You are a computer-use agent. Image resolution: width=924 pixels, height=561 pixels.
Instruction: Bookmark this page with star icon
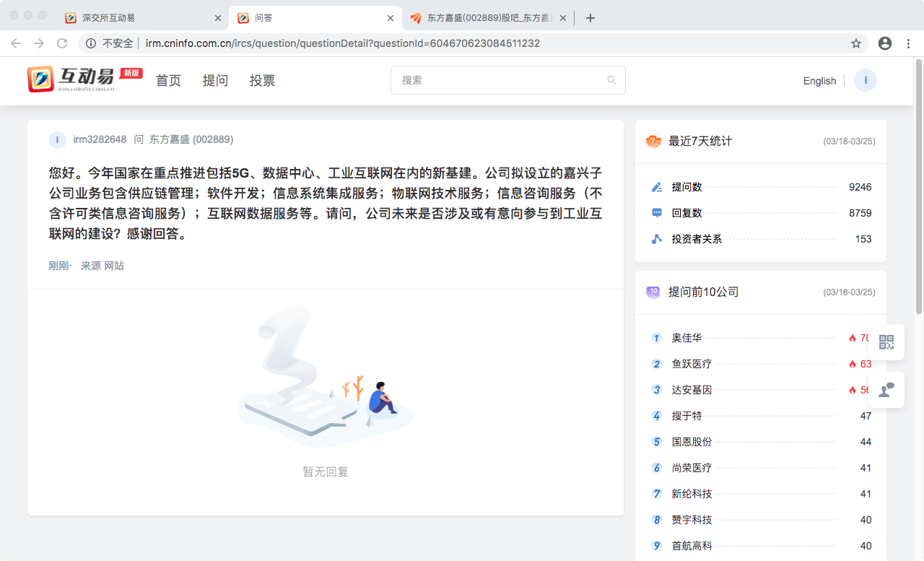[x=856, y=43]
